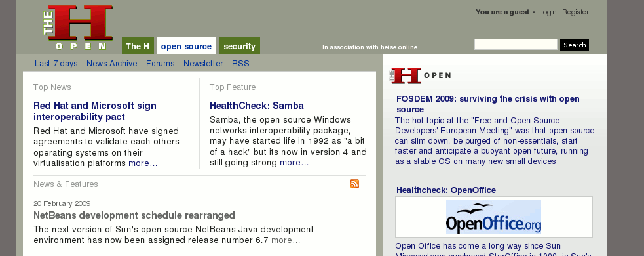Select the open source tab
Screen dimensions: 644x256
pos(187,46)
